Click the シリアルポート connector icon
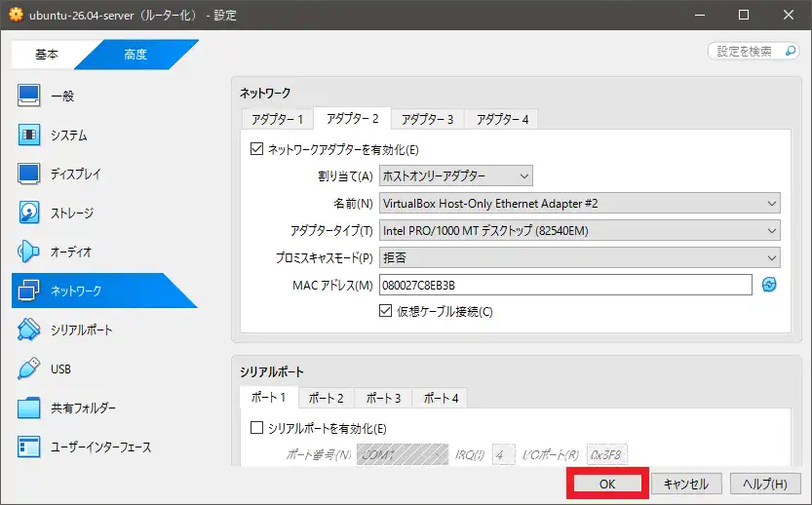 [x=28, y=330]
